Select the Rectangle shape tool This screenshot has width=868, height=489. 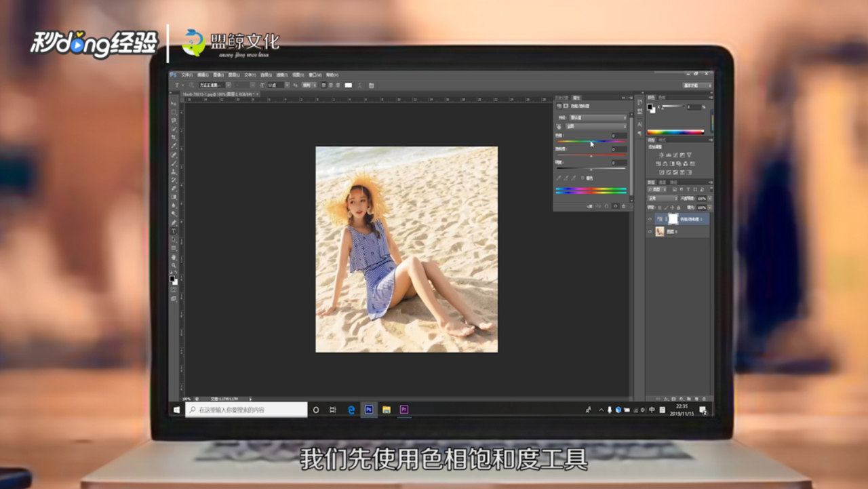(174, 248)
